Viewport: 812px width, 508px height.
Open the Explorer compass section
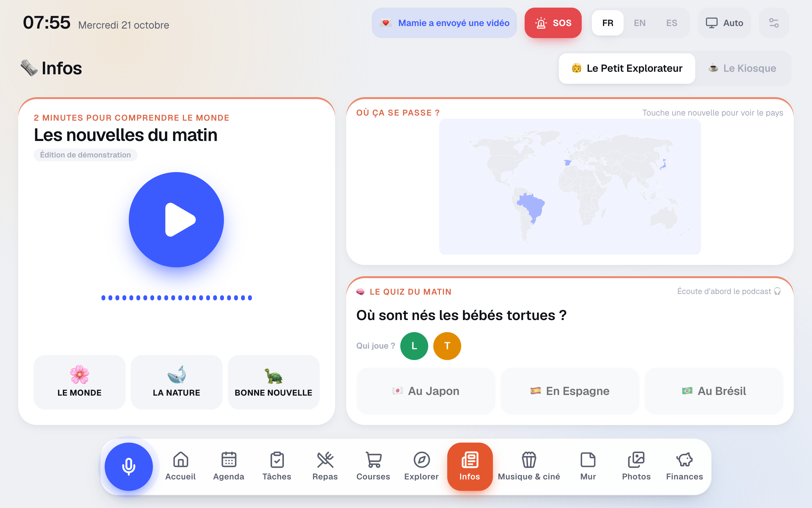(422, 466)
